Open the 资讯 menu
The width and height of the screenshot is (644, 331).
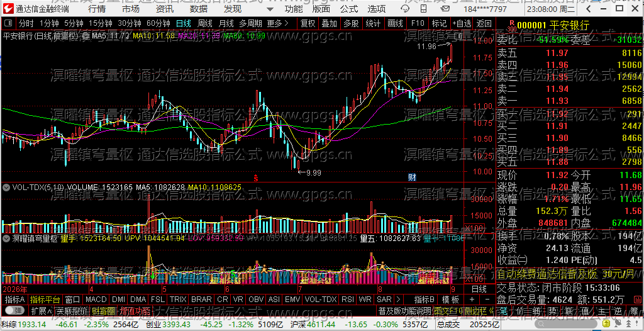click(165, 9)
